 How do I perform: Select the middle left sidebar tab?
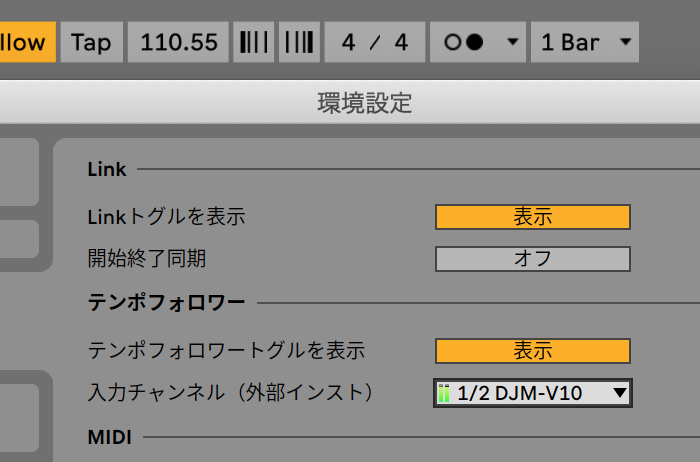(x=19, y=239)
